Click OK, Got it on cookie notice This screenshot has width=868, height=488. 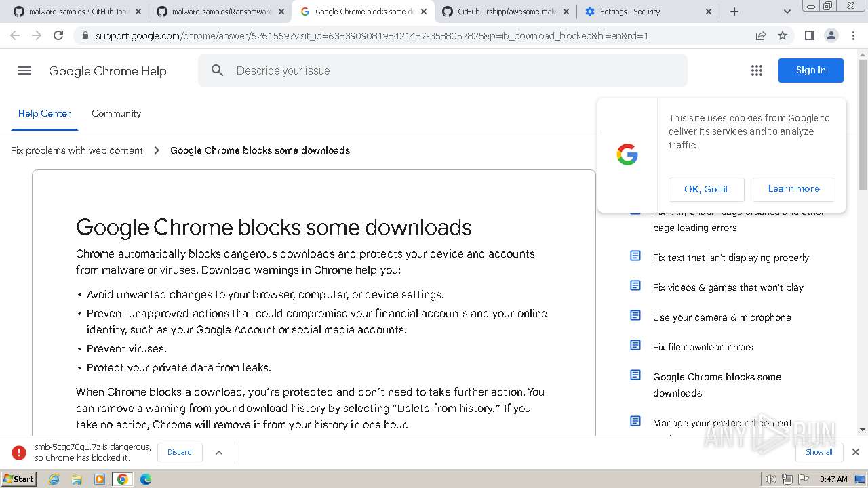(707, 189)
